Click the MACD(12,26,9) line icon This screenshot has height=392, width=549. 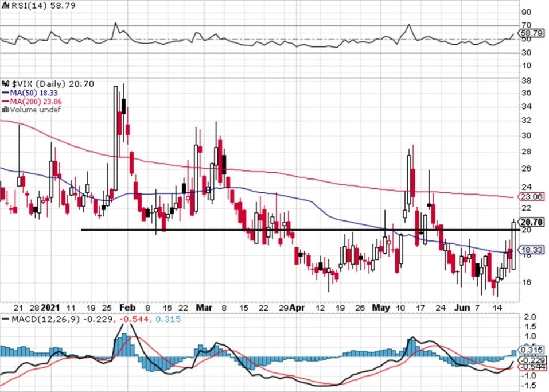coord(6,319)
